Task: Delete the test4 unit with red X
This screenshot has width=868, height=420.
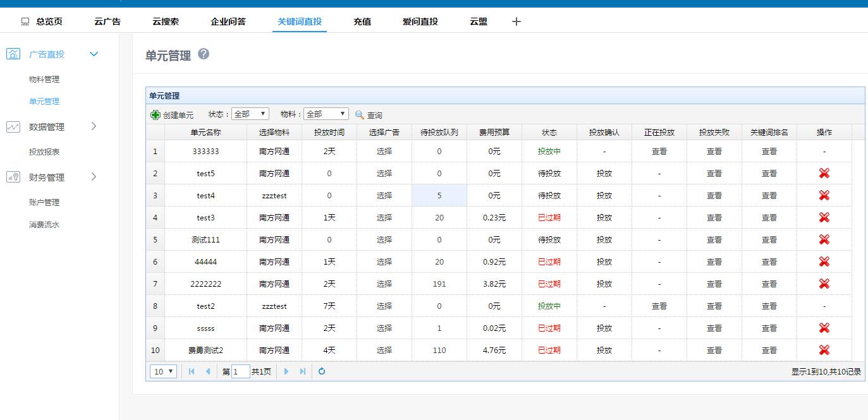Action: tap(824, 196)
